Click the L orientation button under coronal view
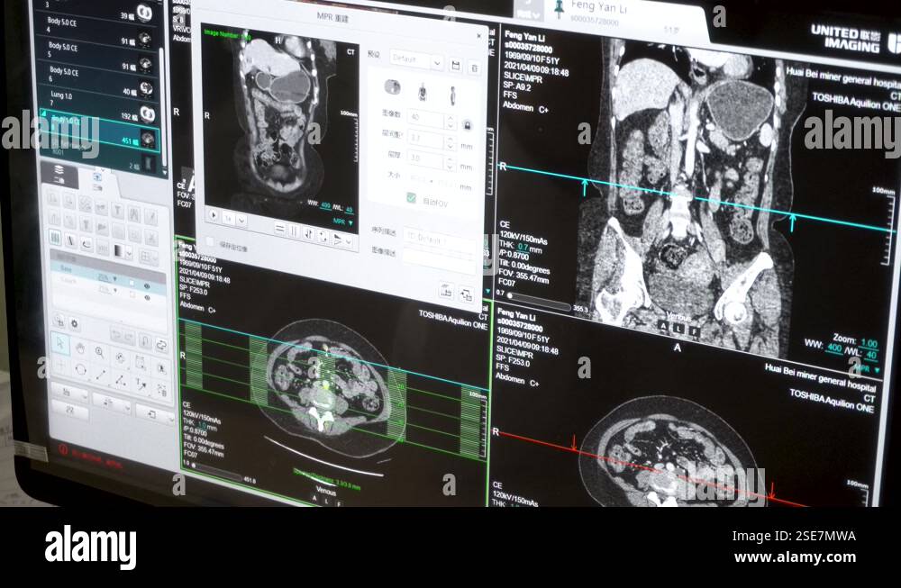Viewport: 901px width, 588px height. [678, 328]
